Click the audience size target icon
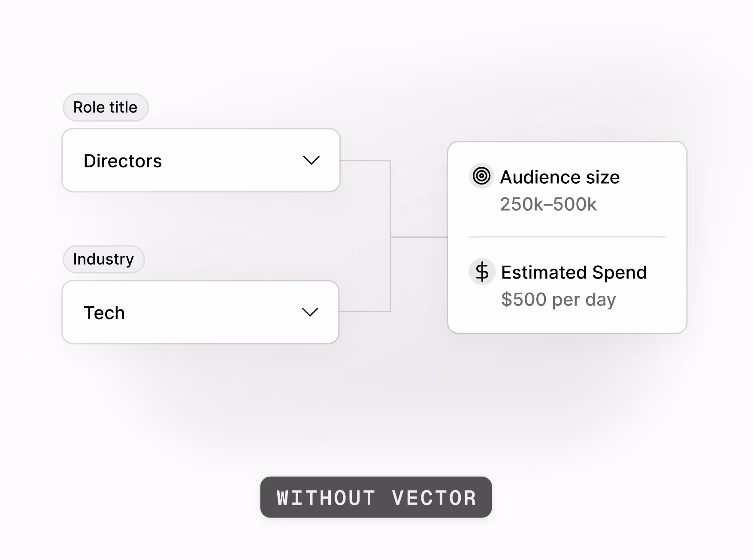 click(x=481, y=176)
